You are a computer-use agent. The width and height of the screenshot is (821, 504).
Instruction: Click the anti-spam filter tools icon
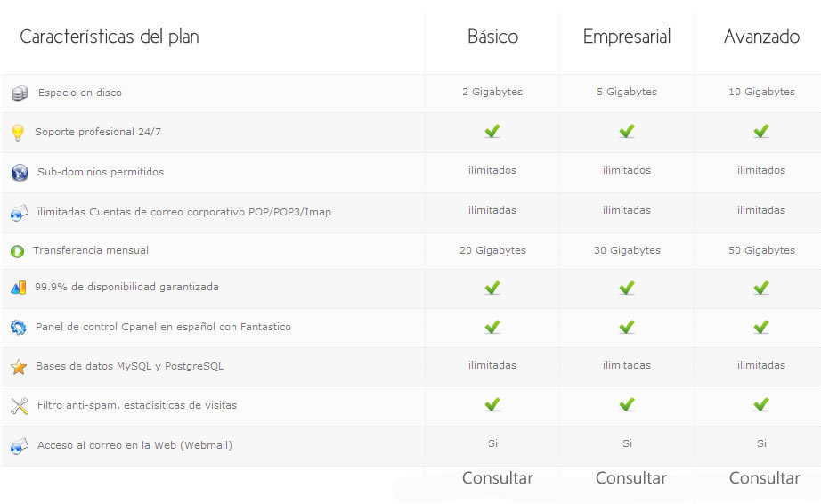(20, 406)
